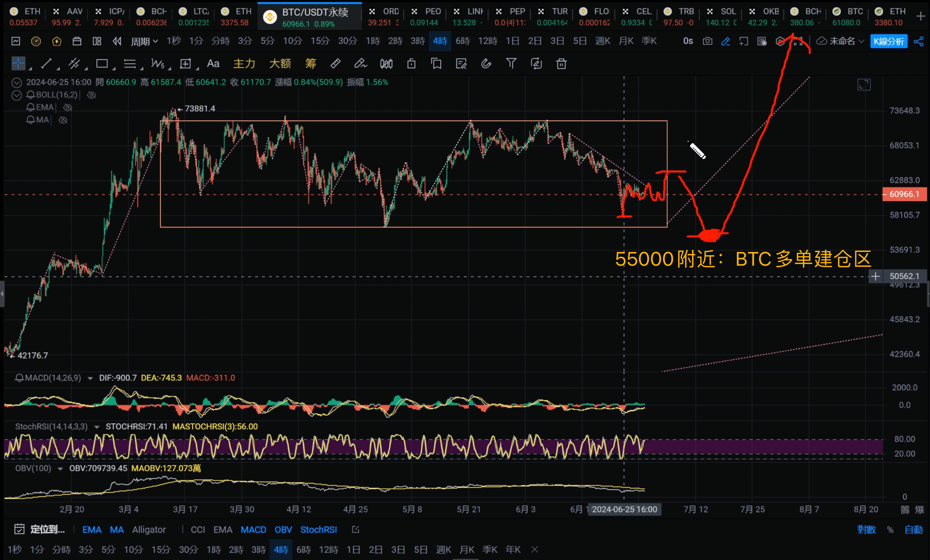
Task: Toggle the MACD sub-indicator in the bottom bar
Action: pyautogui.click(x=253, y=529)
